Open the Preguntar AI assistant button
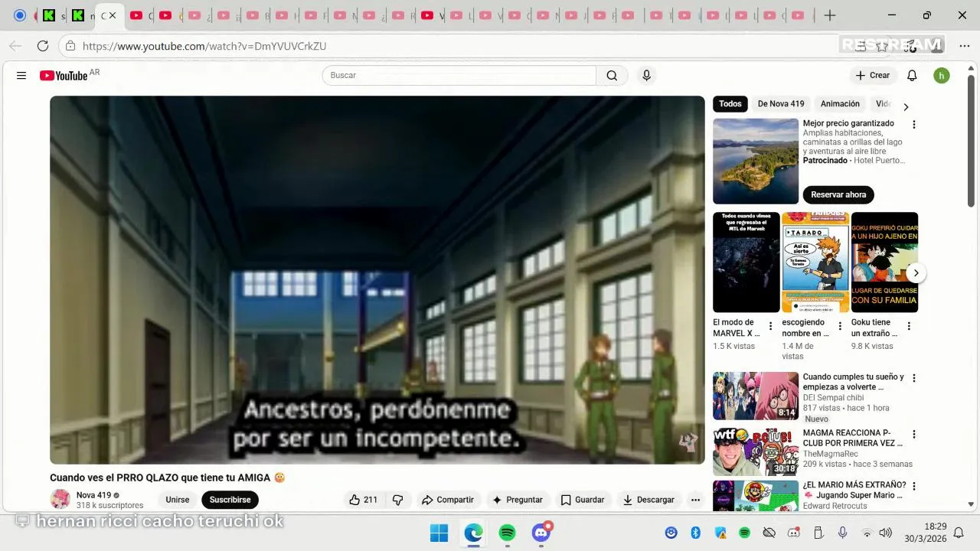This screenshot has height=551, width=980. [x=518, y=500]
